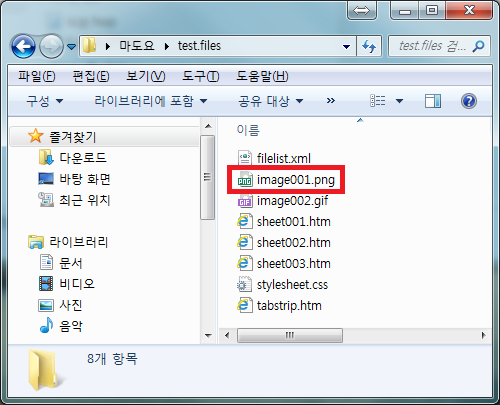Click the 바탕 화면 desktop icon

click(x=46, y=179)
